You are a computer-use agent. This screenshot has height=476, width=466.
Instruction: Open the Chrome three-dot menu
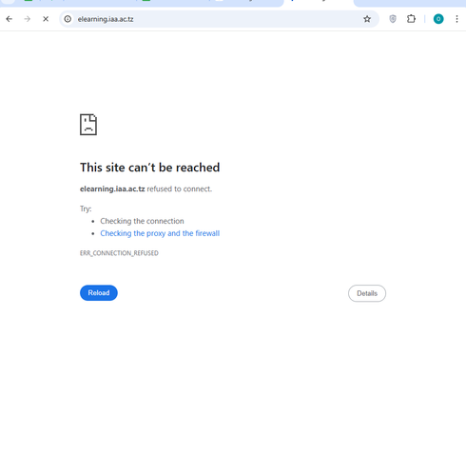(x=456, y=19)
